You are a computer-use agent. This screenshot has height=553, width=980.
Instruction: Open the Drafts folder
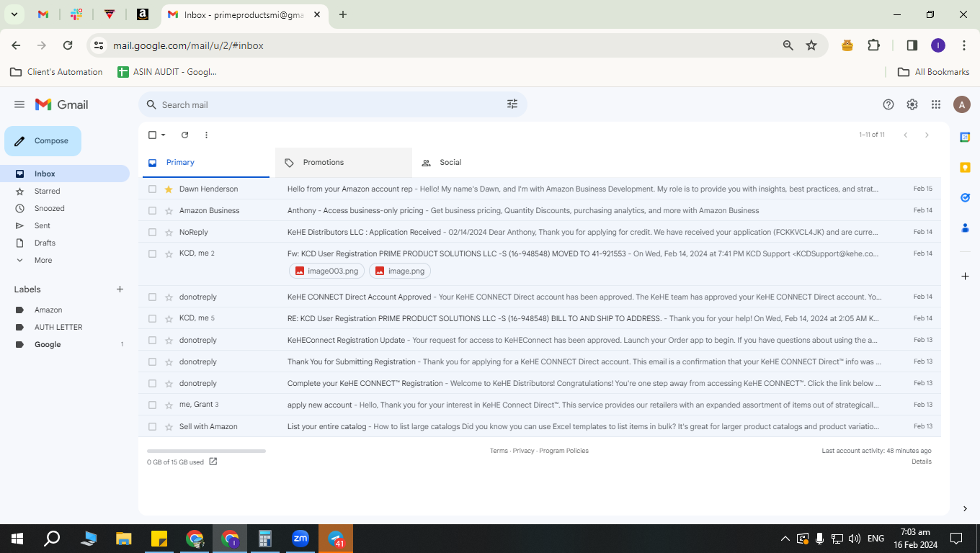click(x=45, y=243)
